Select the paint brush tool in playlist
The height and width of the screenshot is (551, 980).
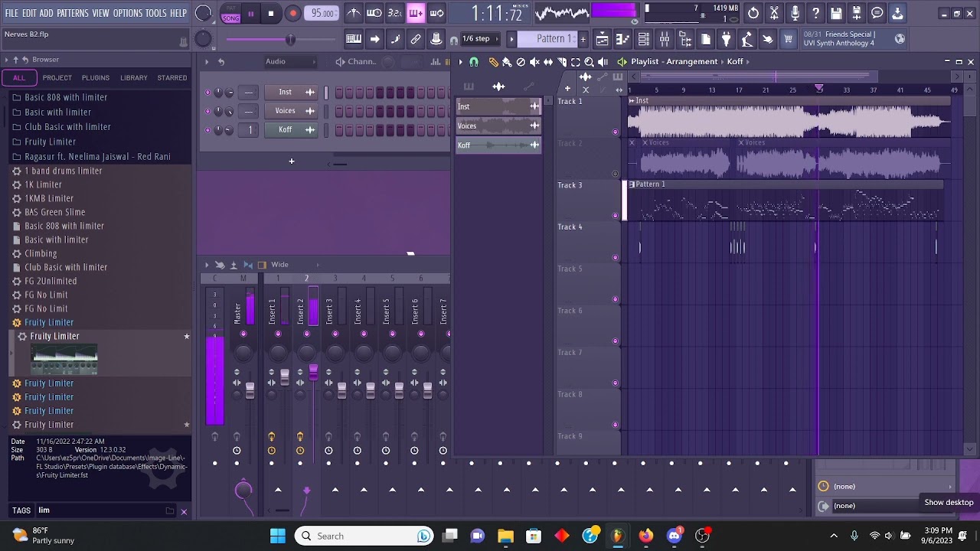click(507, 62)
